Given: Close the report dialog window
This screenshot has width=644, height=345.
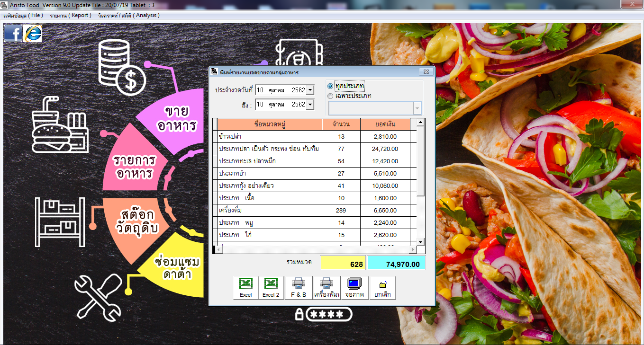Looking at the screenshot, I should coord(426,72).
